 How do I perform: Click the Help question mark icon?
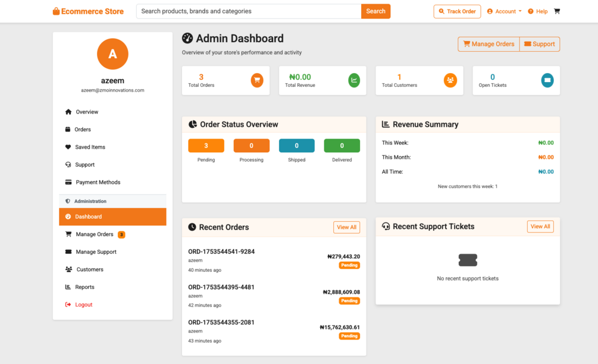(x=531, y=11)
